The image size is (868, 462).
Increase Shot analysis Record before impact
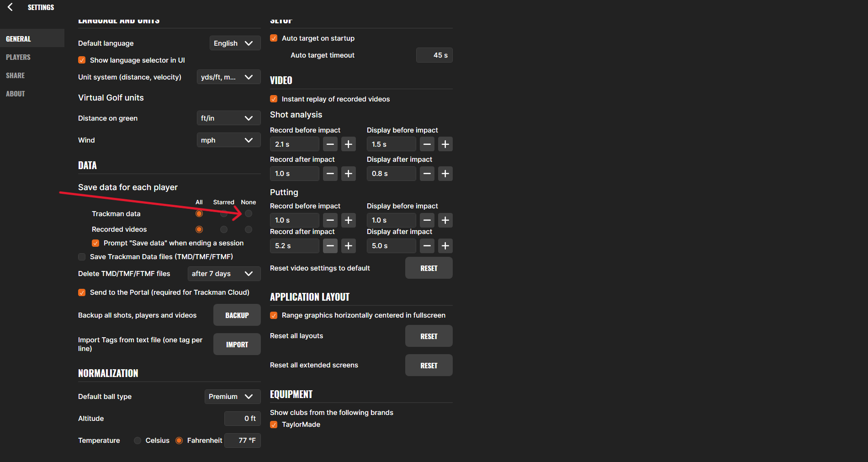pos(349,144)
